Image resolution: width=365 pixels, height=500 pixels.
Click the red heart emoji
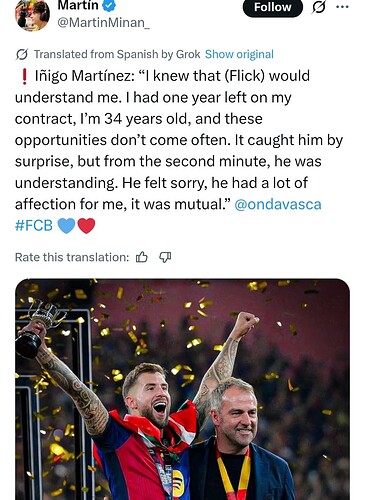[x=86, y=226]
